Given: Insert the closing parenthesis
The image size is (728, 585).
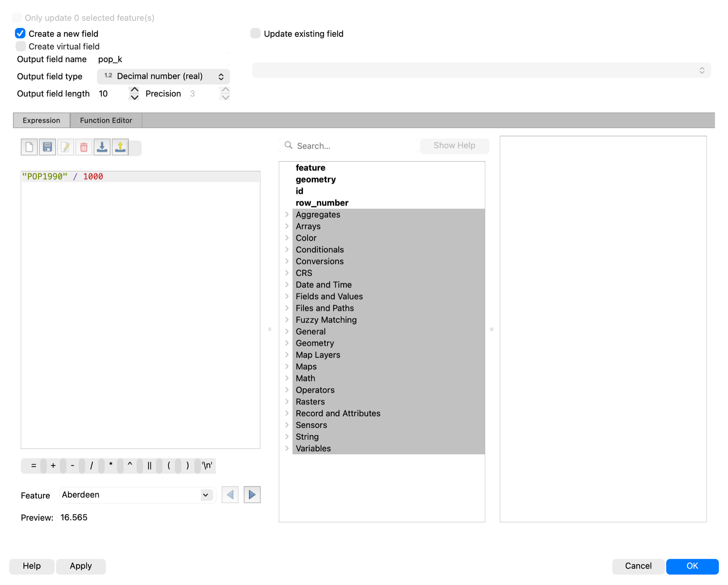Looking at the screenshot, I should pyautogui.click(x=187, y=466).
